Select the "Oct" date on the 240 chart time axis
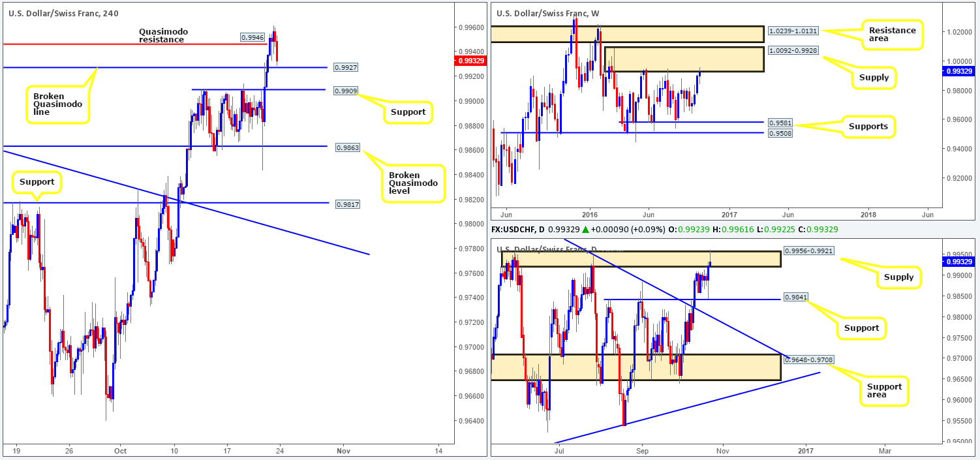980x460 pixels. pyautogui.click(x=120, y=450)
